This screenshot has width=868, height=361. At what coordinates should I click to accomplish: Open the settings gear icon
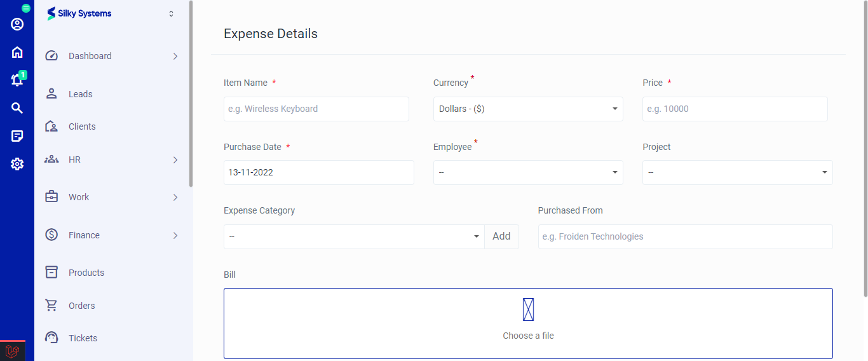[17, 164]
